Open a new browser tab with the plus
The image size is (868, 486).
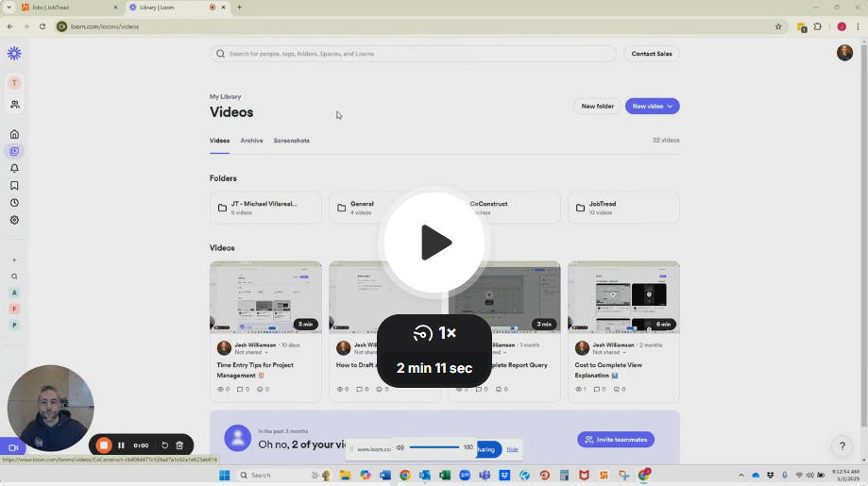[239, 8]
